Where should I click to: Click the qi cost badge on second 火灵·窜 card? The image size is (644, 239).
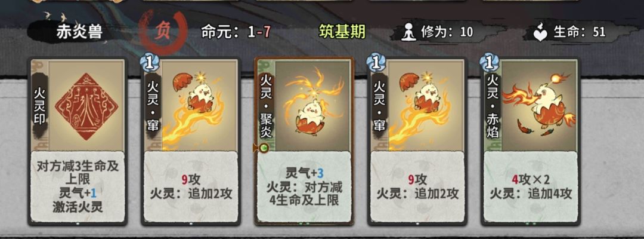tap(376, 63)
